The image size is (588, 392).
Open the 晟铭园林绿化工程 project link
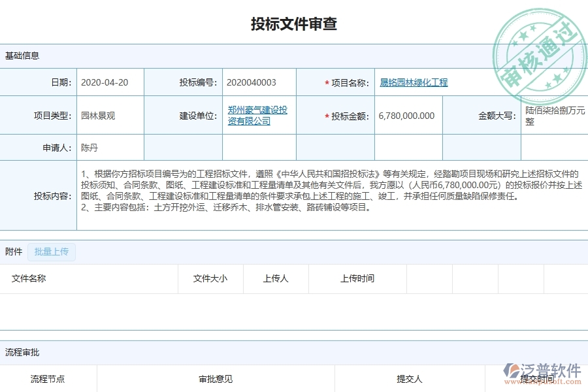[x=413, y=82]
